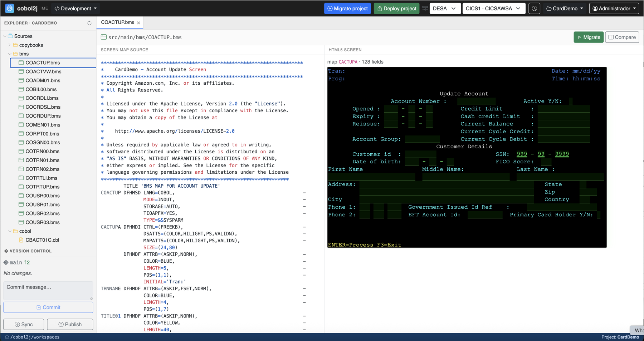Refresh the explorer tree
The image size is (644, 341).
(89, 23)
